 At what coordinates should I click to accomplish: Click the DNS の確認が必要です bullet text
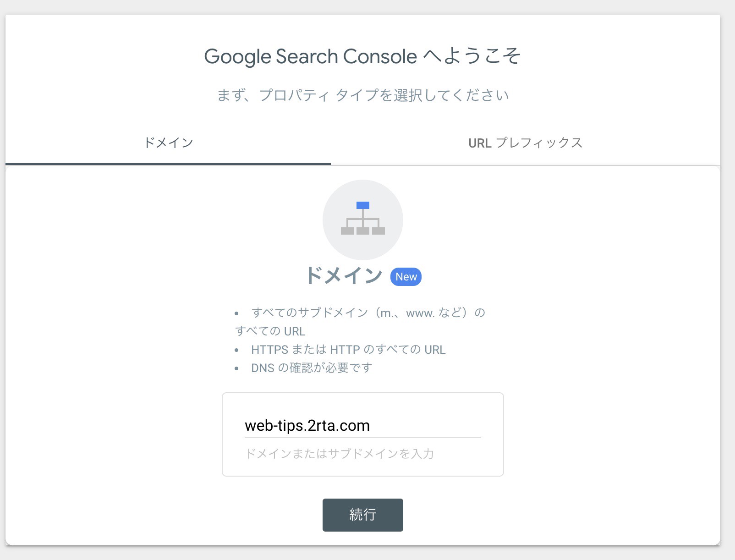click(312, 368)
